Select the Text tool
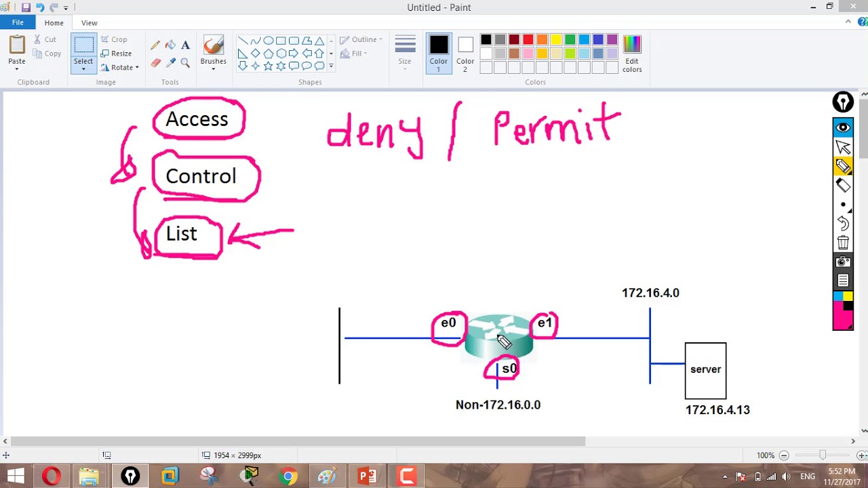The image size is (868, 488). [x=185, y=45]
